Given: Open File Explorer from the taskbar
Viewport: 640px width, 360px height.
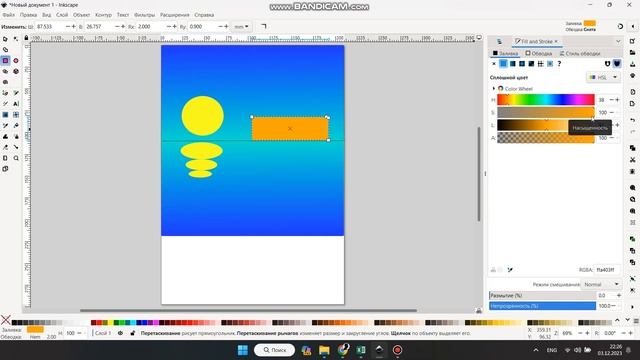Looking at the screenshot, I should (324, 350).
